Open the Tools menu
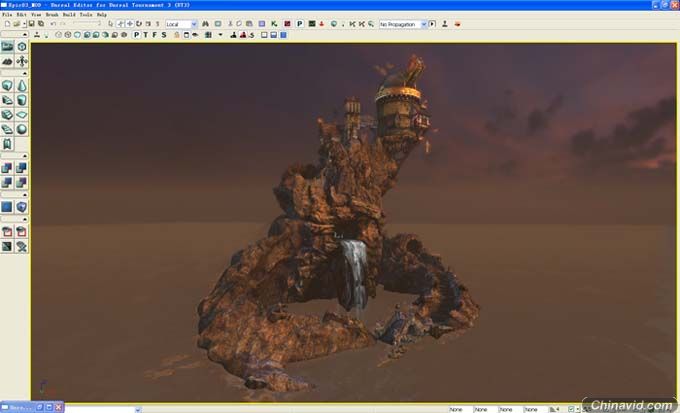This screenshot has width=680, height=413. tap(86, 14)
